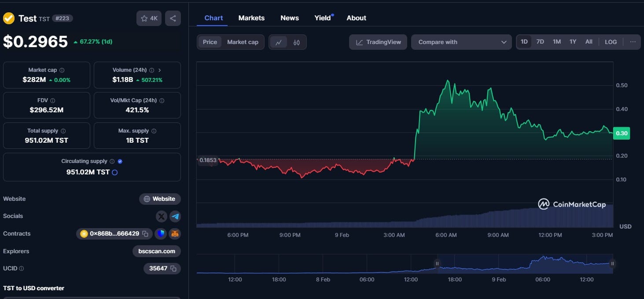Click the blue shield wallet icon in Contracts
Image resolution: width=644 pixels, height=299 pixels.
point(161,234)
